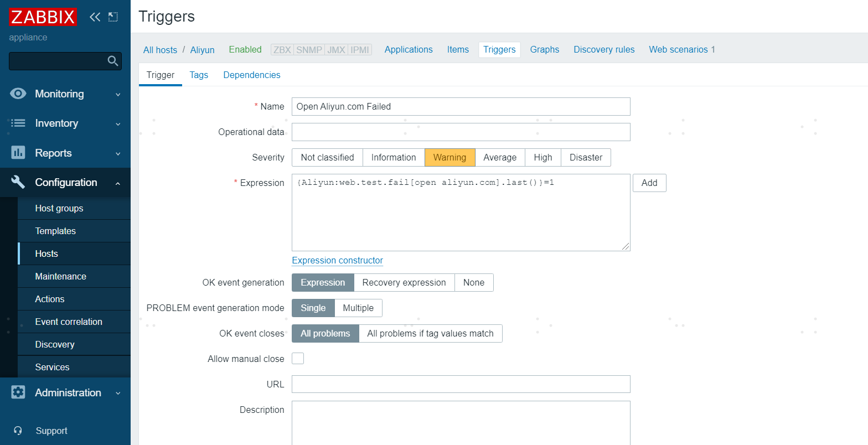Open Discovery in Configuration menu
This screenshot has width=868, height=445.
click(x=74, y=344)
